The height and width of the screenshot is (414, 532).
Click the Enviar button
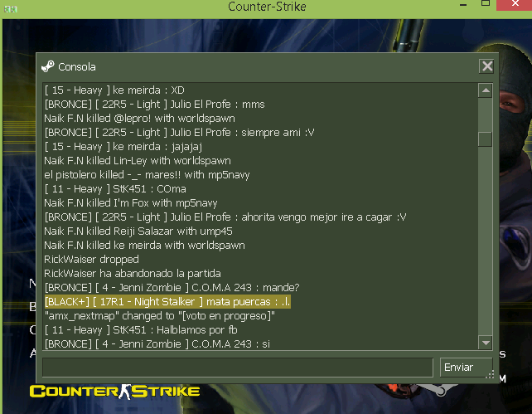(x=466, y=368)
